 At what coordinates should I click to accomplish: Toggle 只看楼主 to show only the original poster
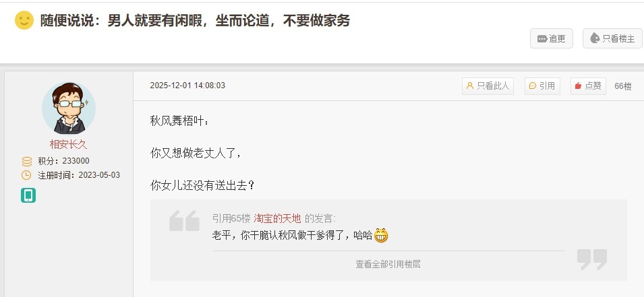612,38
